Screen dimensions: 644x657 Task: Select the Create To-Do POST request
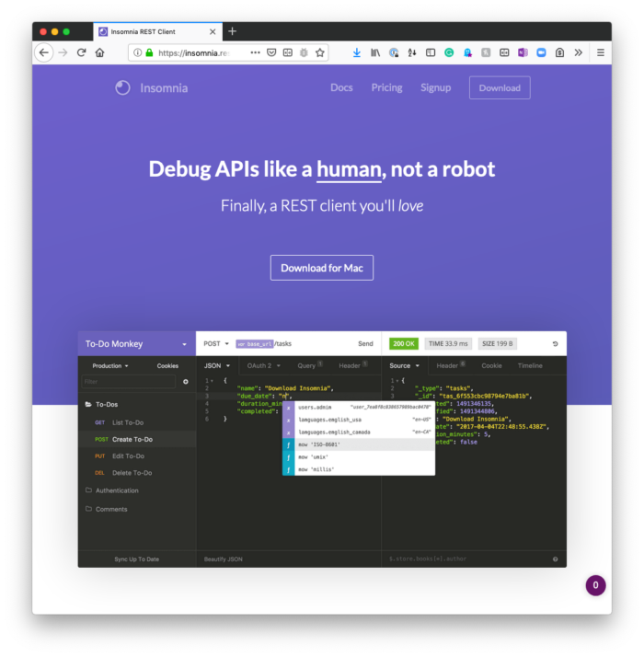[x=136, y=440]
